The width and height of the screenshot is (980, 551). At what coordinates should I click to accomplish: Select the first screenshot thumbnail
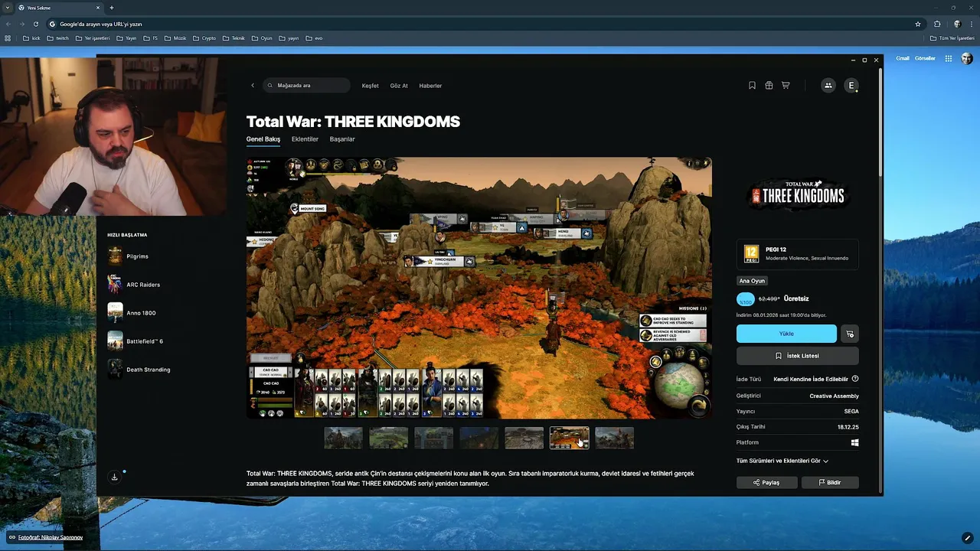pos(343,438)
